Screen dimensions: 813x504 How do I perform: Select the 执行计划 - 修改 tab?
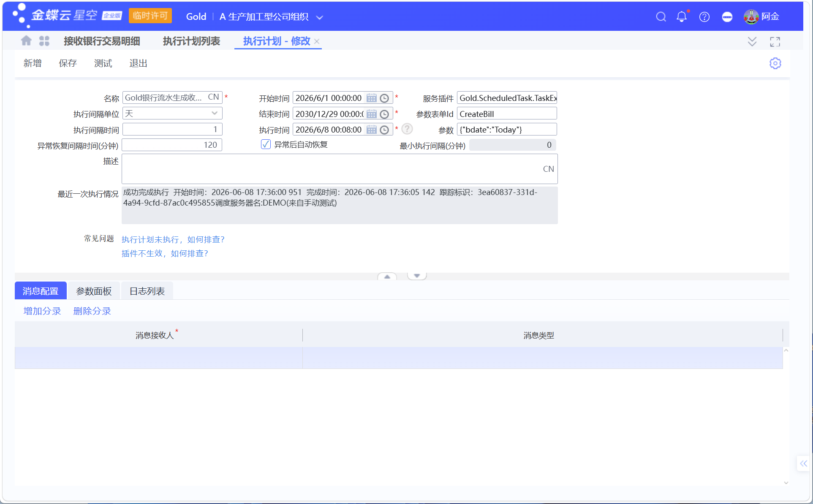[x=277, y=41]
